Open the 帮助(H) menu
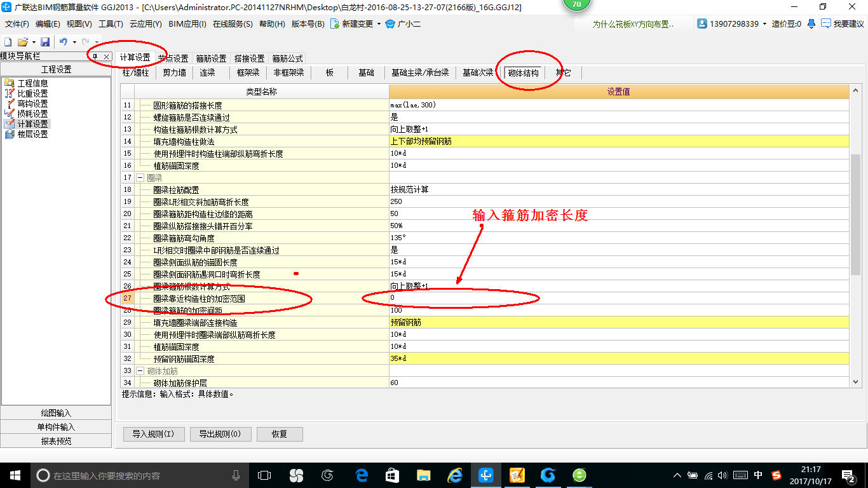 click(272, 24)
